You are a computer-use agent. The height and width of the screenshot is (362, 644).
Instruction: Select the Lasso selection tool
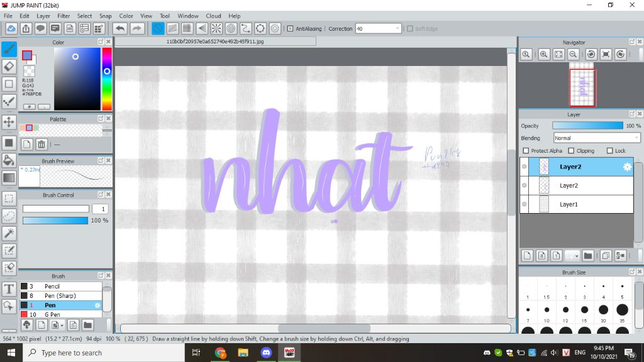click(9, 216)
